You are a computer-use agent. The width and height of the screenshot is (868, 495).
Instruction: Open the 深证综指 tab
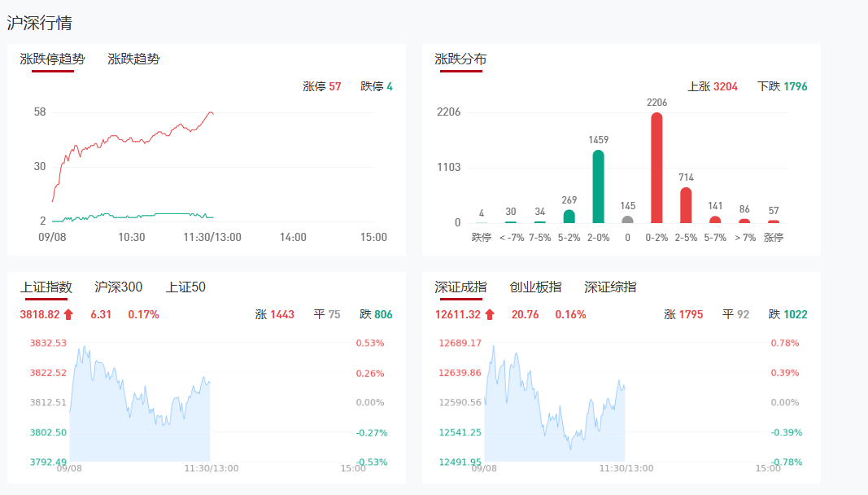coord(610,287)
